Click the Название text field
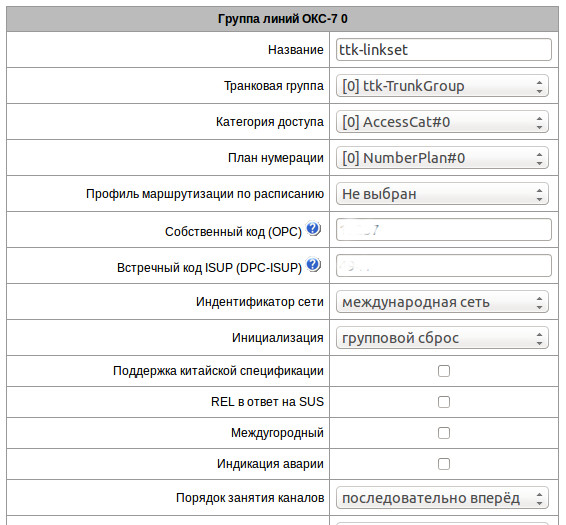Image resolution: width=566 pixels, height=525 pixels. (x=444, y=50)
